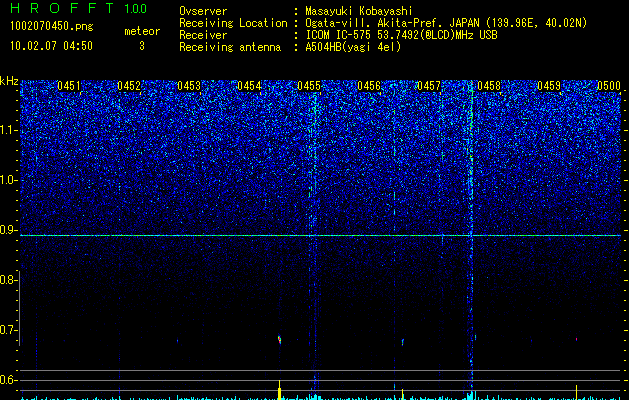
Task: Click the 0457 time marker
Action: point(429,86)
